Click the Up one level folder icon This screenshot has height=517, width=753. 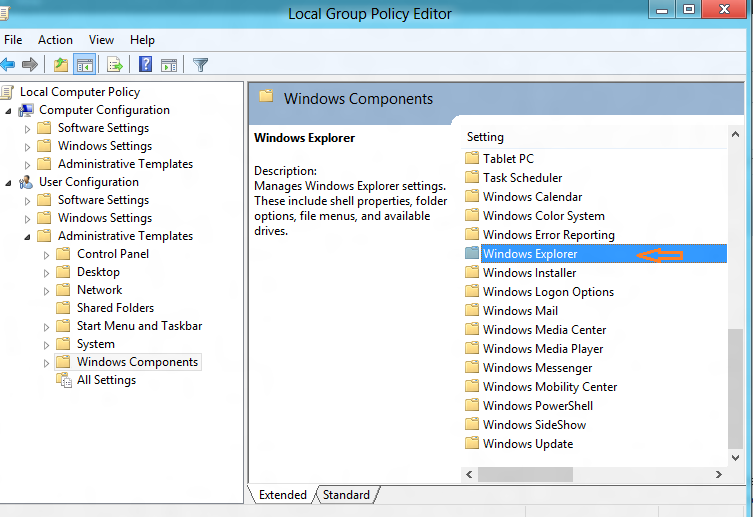[x=61, y=64]
